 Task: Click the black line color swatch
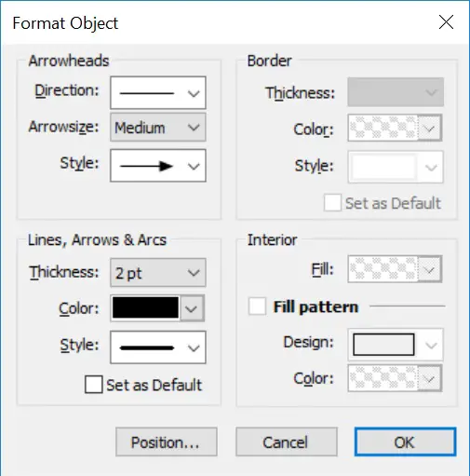click(145, 307)
